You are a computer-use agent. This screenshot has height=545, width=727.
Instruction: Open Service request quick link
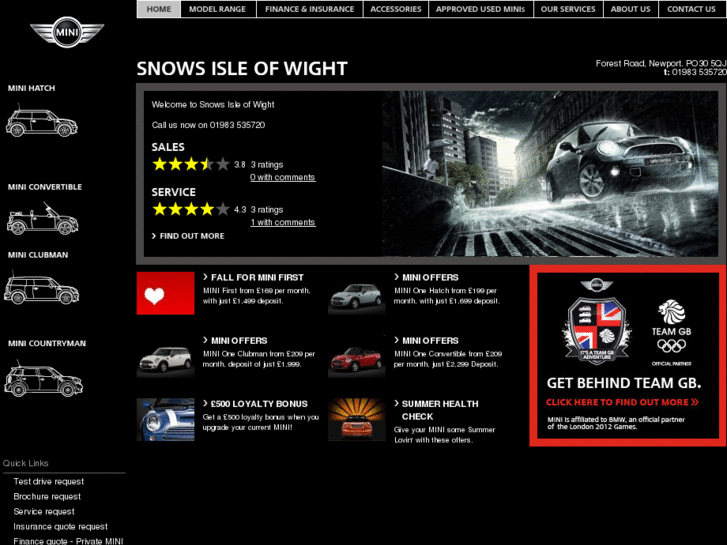(x=44, y=511)
